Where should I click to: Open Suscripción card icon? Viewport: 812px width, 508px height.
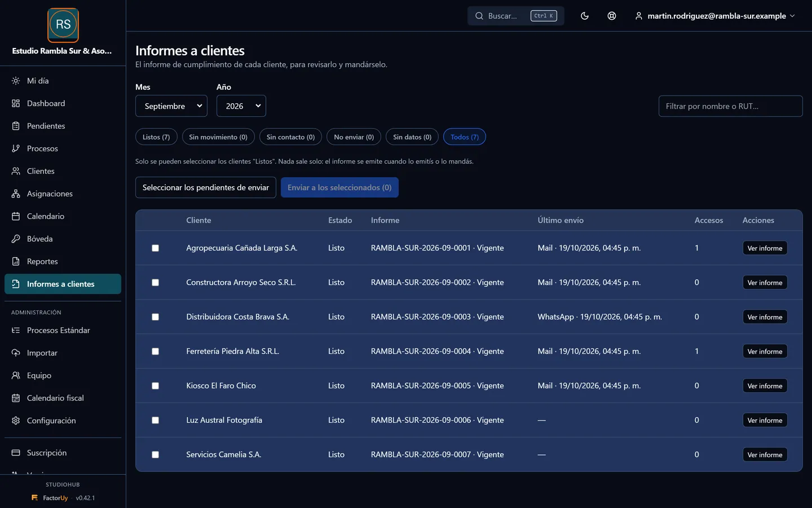click(x=16, y=453)
